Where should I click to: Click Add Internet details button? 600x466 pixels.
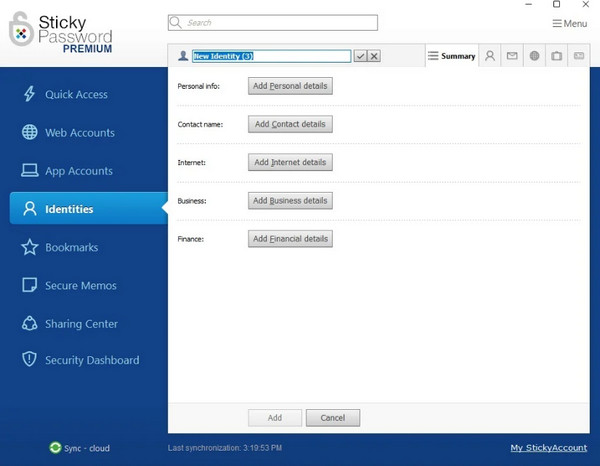[290, 162]
